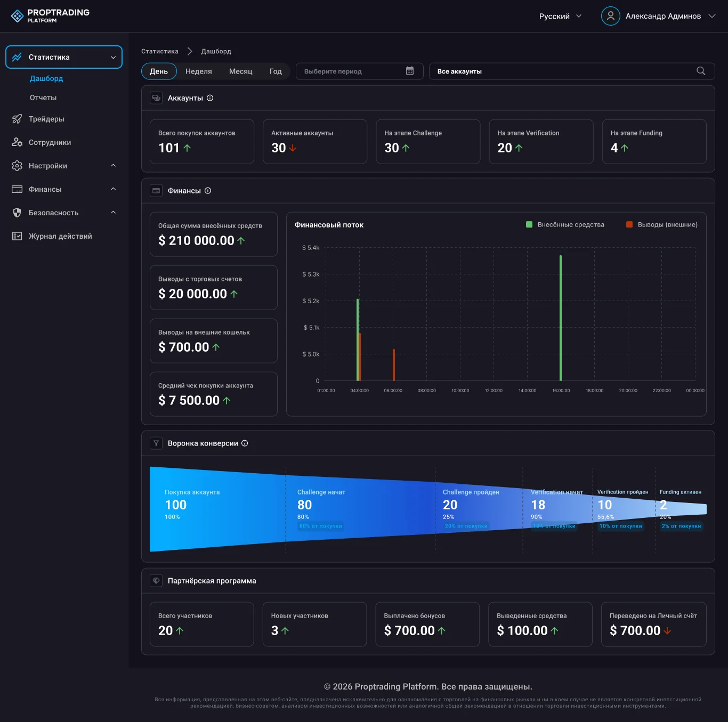728x722 pixels.
Task: Open the Александр Админов user menu
Action: coord(659,16)
